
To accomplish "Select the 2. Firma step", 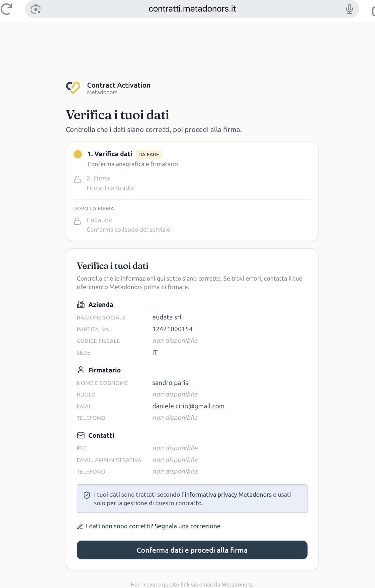I will (x=98, y=178).
